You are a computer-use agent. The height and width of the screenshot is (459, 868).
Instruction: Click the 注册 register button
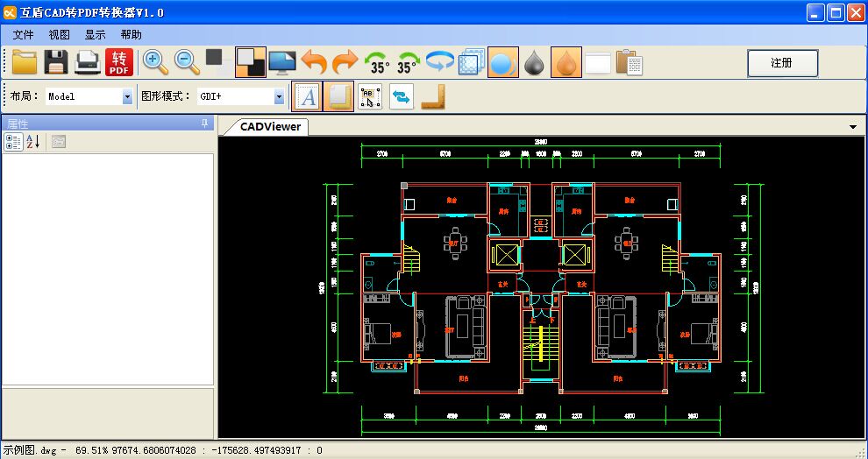click(x=782, y=63)
